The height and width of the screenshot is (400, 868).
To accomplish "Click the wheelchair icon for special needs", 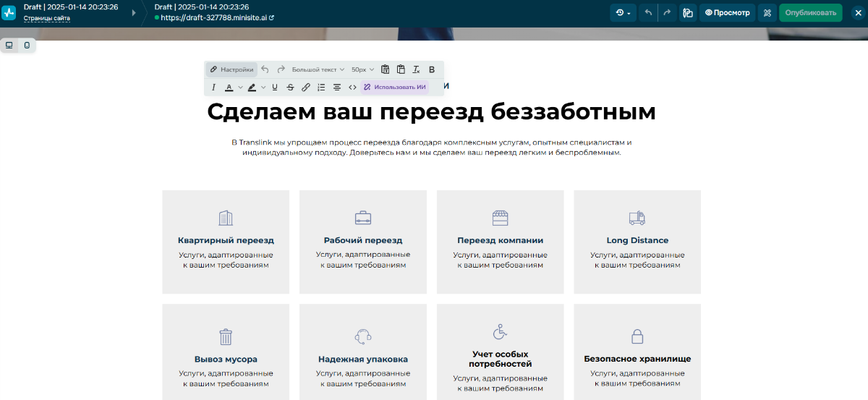I will (501, 332).
